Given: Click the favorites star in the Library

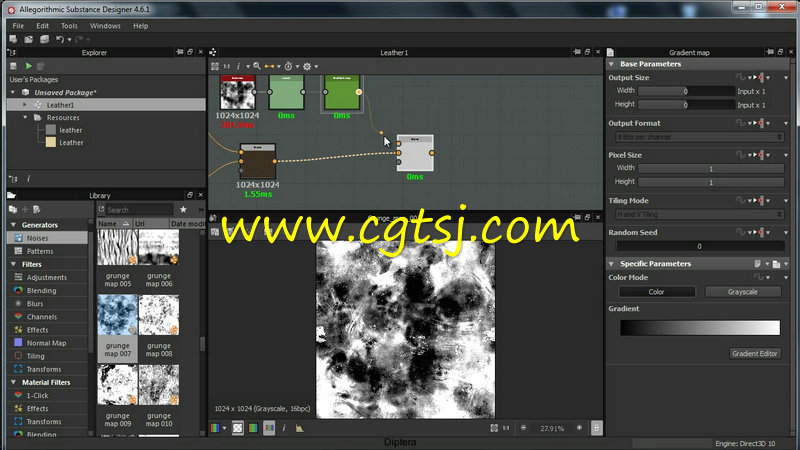Looking at the screenshot, I should (x=183, y=209).
